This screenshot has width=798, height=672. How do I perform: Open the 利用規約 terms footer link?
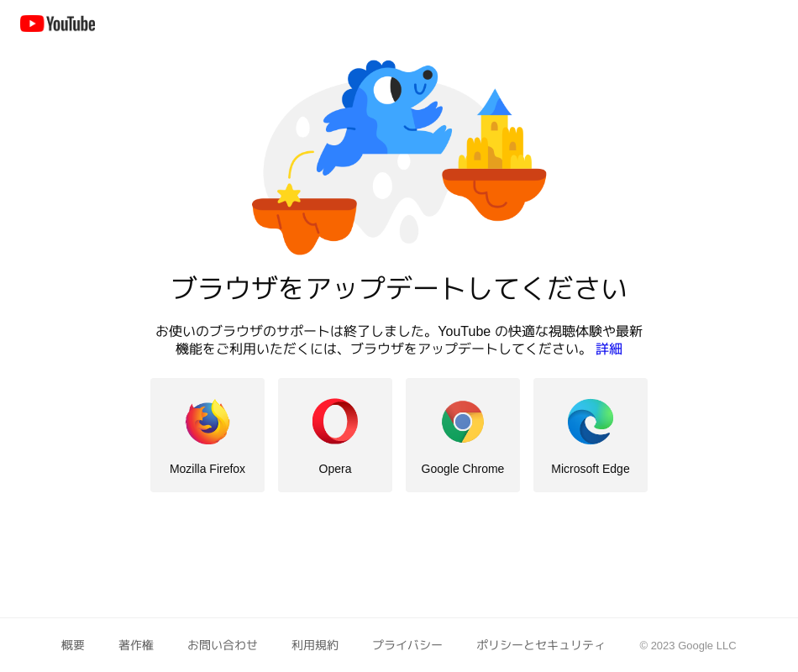click(x=315, y=645)
